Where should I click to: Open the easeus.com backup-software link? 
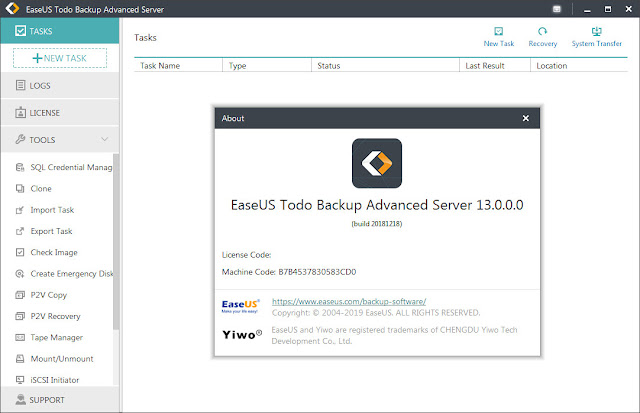(349, 302)
